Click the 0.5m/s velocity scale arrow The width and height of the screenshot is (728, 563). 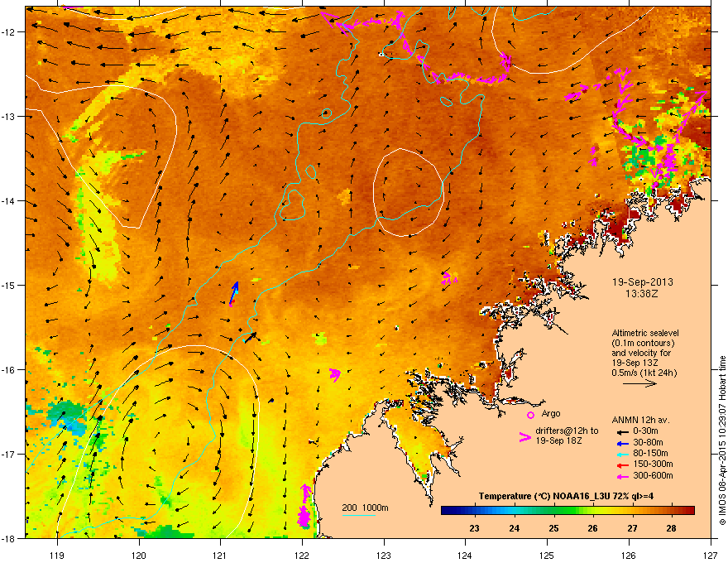click(639, 383)
